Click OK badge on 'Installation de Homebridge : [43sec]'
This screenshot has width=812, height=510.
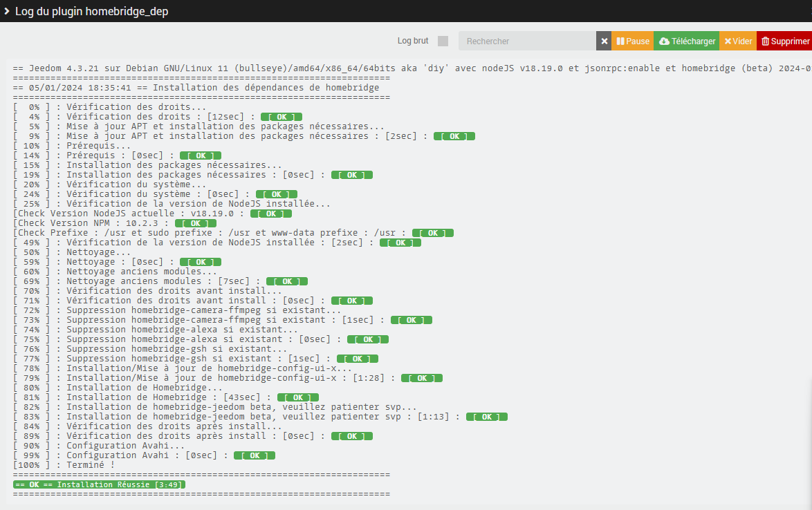coord(298,398)
